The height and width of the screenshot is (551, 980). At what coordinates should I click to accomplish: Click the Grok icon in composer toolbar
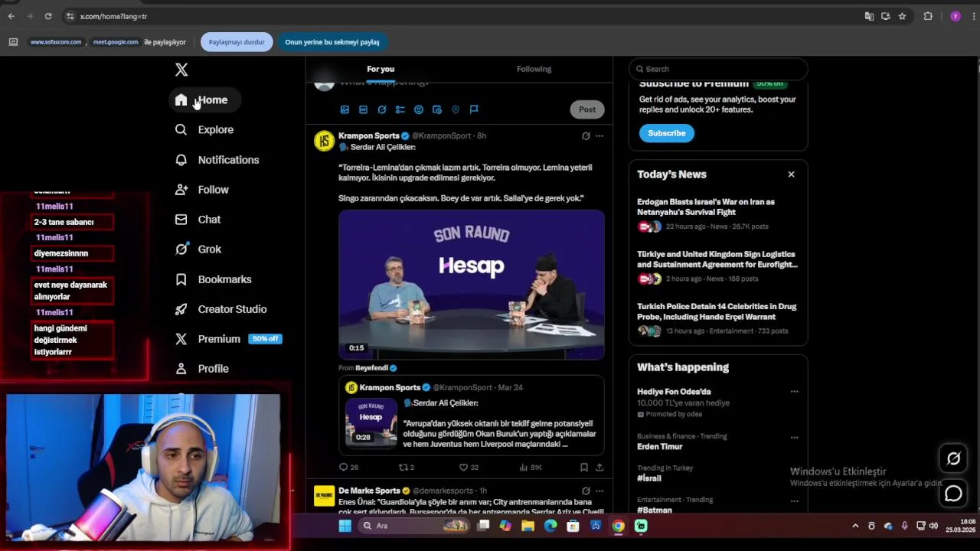381,109
